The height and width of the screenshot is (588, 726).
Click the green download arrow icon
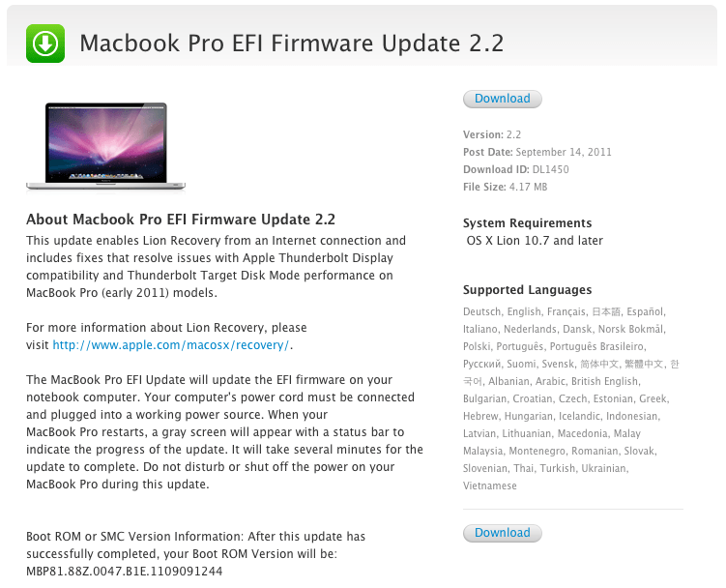click(44, 44)
